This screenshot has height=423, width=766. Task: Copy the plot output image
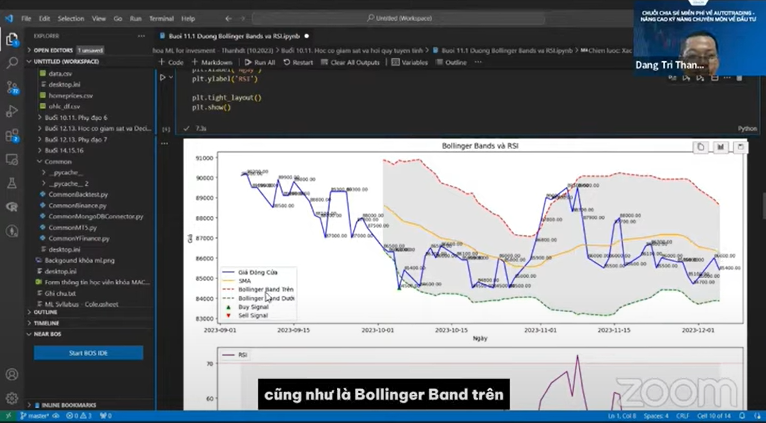(701, 147)
